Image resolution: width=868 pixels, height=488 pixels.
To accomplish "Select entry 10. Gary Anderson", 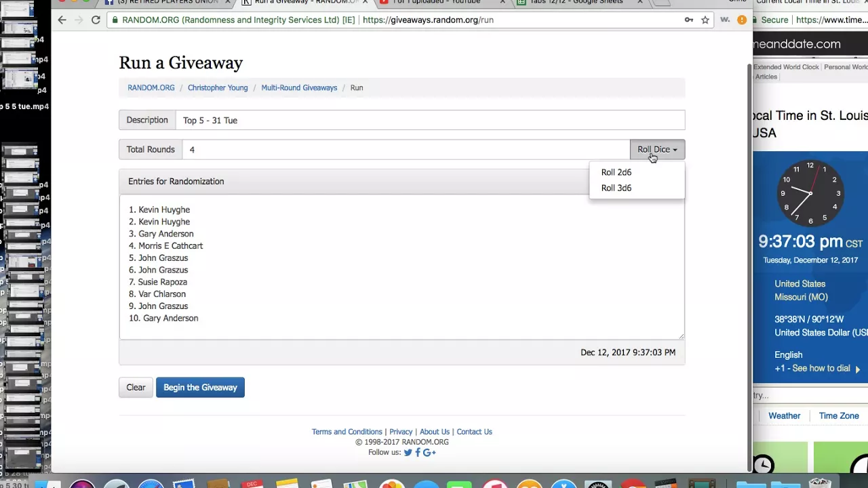I will (163, 319).
